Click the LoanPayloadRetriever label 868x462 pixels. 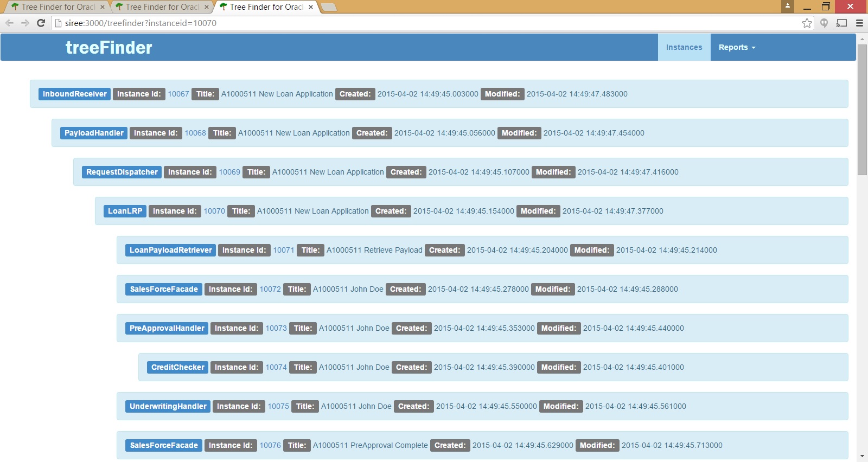(170, 250)
